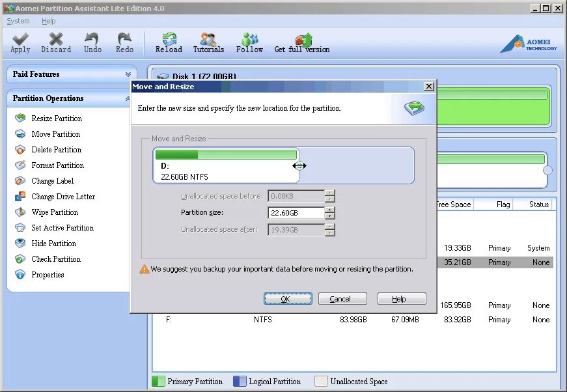Screen dimensions: 567x392
Task: Click the backup warning triangle icon
Action: [x=145, y=269]
